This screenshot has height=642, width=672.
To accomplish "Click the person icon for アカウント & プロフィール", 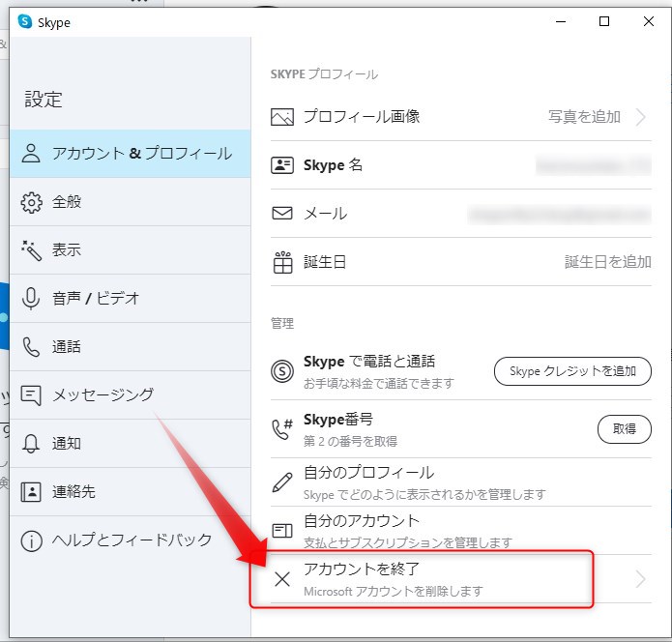I will pos(31,154).
